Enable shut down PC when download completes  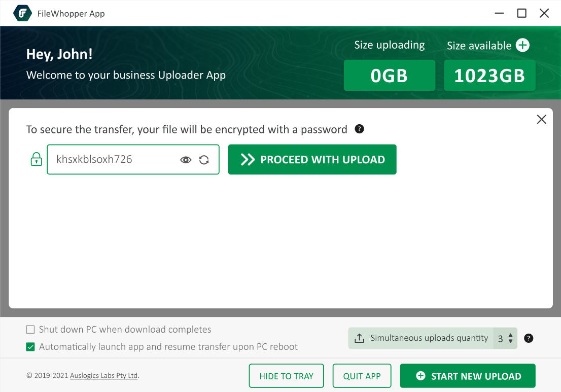(30, 330)
